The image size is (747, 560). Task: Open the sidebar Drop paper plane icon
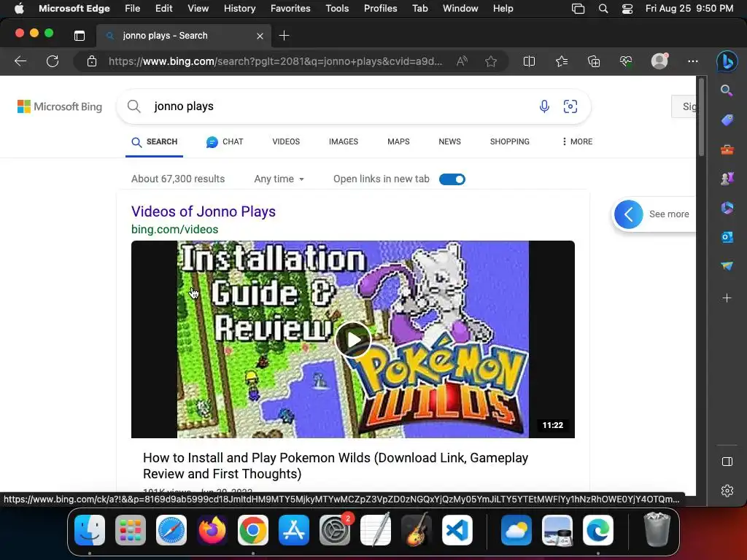tap(727, 265)
